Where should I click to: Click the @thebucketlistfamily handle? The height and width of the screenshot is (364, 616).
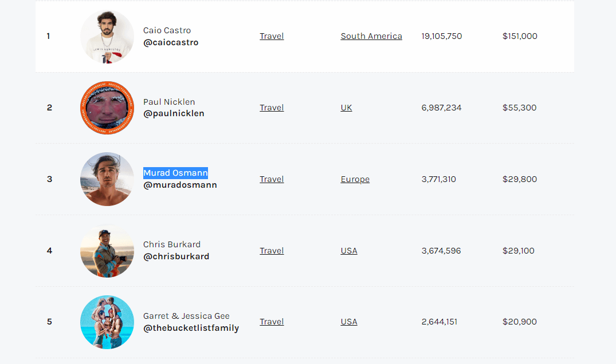pos(191,328)
